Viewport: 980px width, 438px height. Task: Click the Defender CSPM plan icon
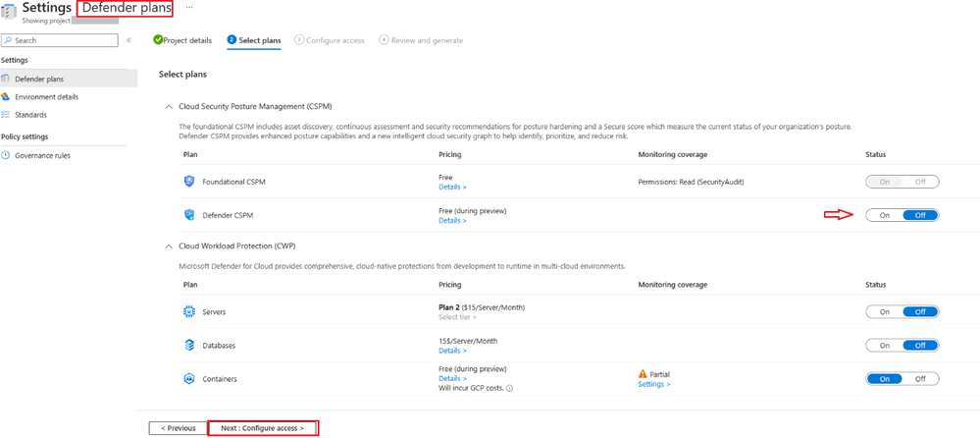(189, 215)
